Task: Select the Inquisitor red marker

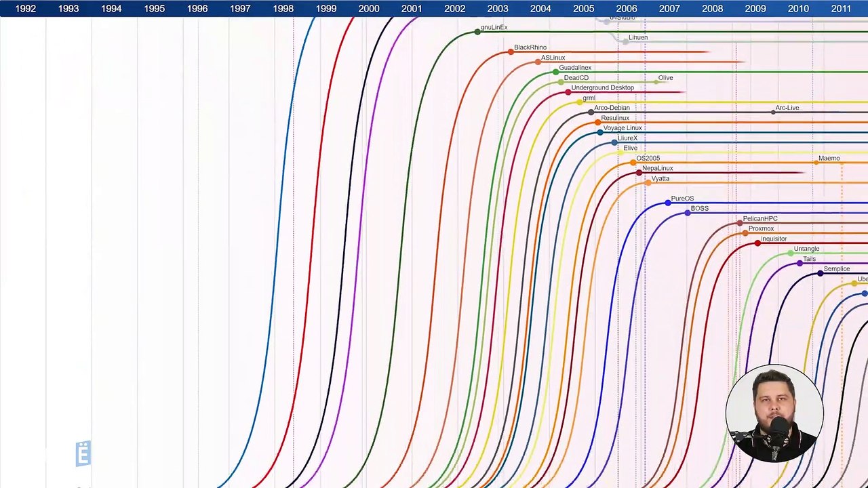Action: click(757, 243)
